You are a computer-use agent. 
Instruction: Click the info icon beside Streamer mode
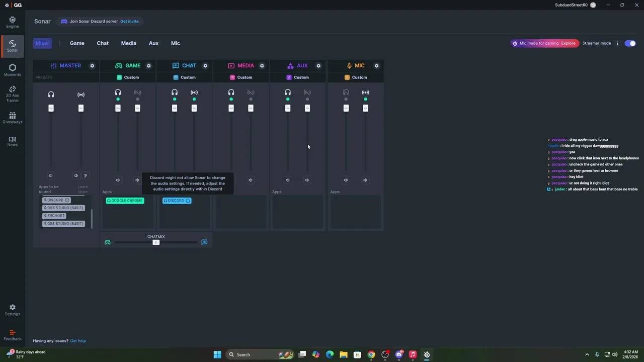pyautogui.click(x=617, y=43)
